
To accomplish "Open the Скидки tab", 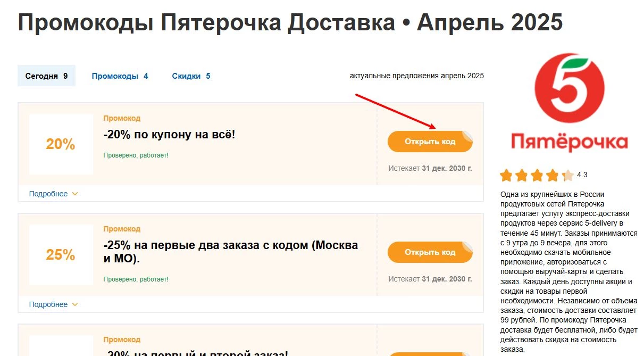I will click(191, 76).
